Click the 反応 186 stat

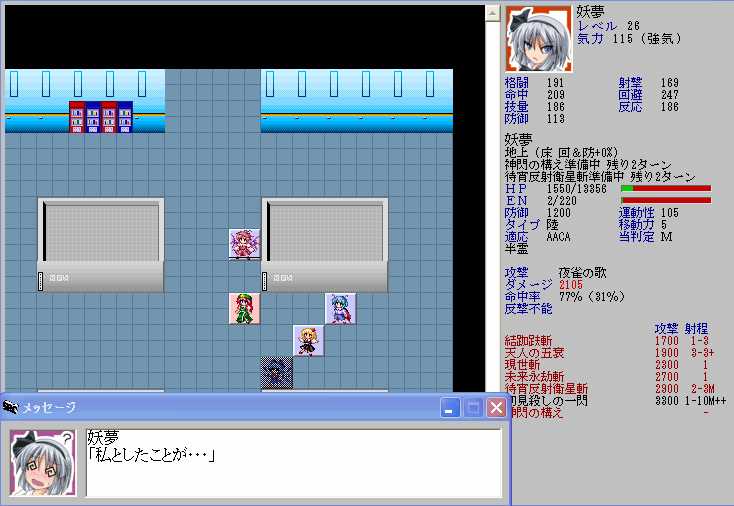(x=648, y=107)
